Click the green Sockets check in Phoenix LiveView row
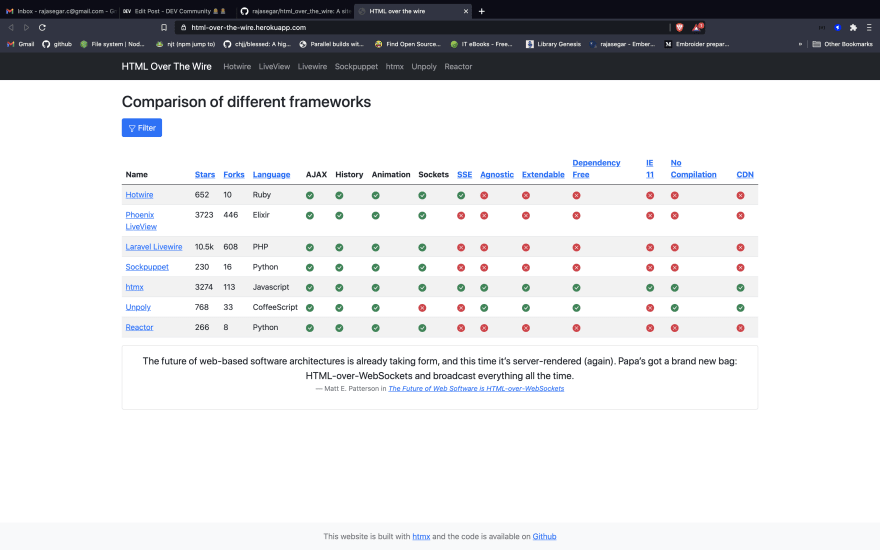The width and height of the screenshot is (880, 550). tap(422, 216)
